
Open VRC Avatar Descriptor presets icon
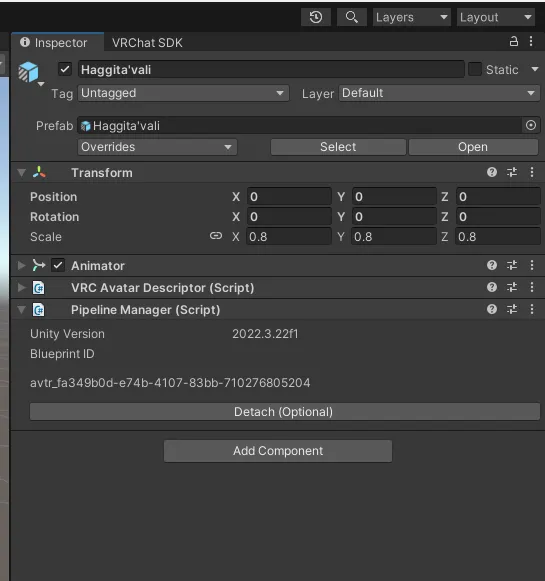[512, 287]
